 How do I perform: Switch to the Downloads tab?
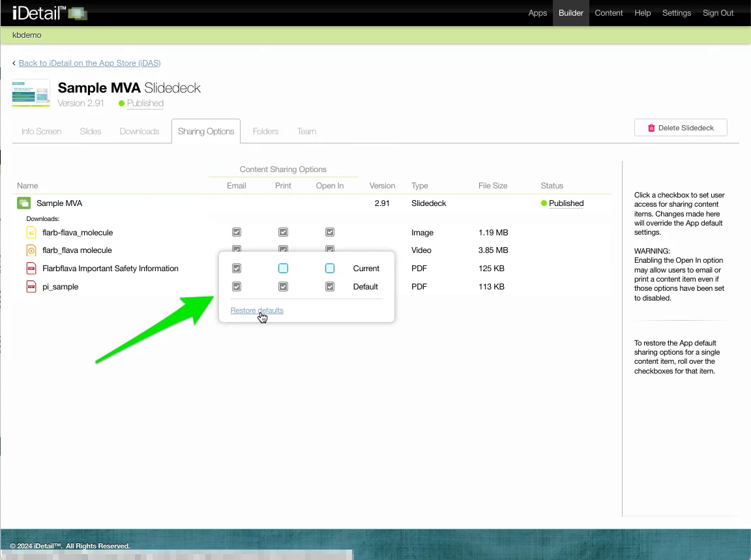coord(140,132)
